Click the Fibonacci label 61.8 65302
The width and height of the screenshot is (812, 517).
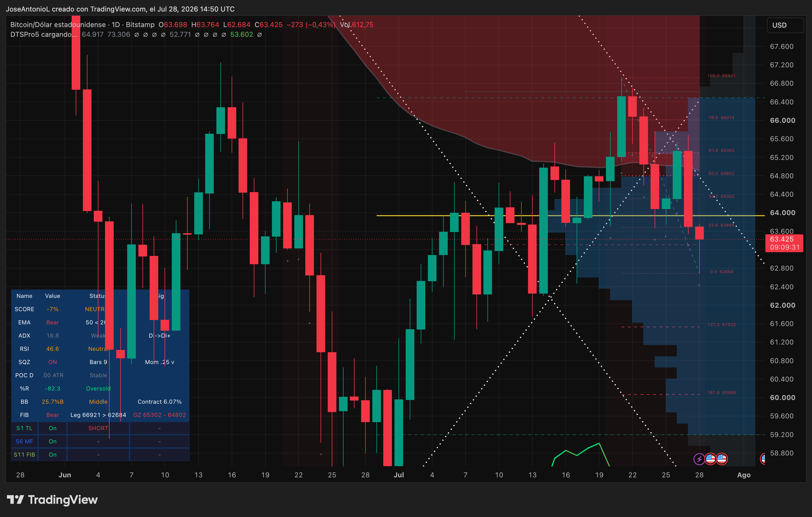(x=721, y=150)
